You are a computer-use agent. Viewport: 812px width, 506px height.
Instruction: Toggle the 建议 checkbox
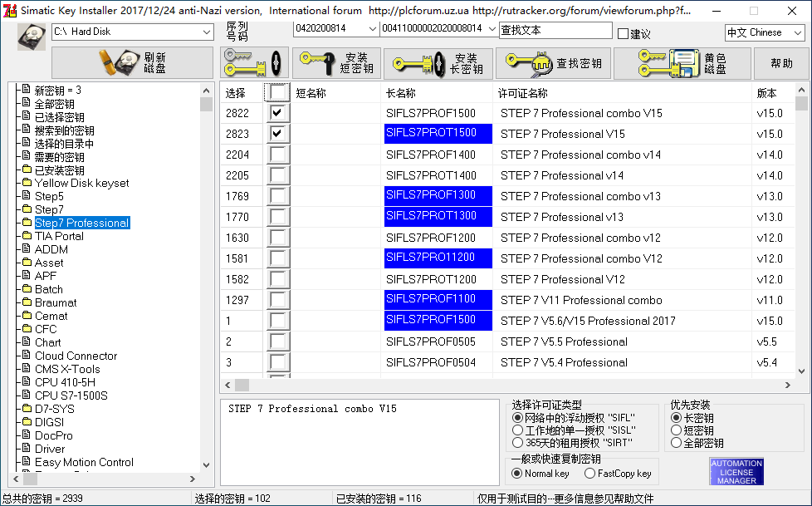pyautogui.click(x=624, y=34)
